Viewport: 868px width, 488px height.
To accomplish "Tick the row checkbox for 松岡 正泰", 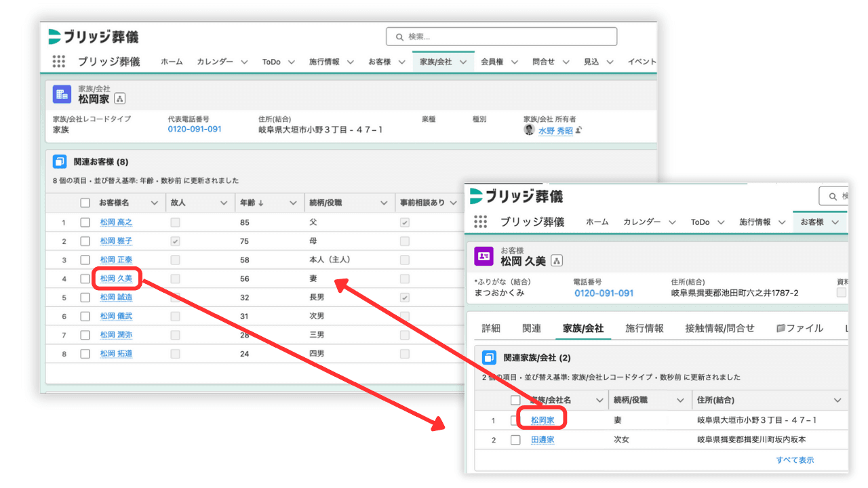I will pyautogui.click(x=85, y=260).
